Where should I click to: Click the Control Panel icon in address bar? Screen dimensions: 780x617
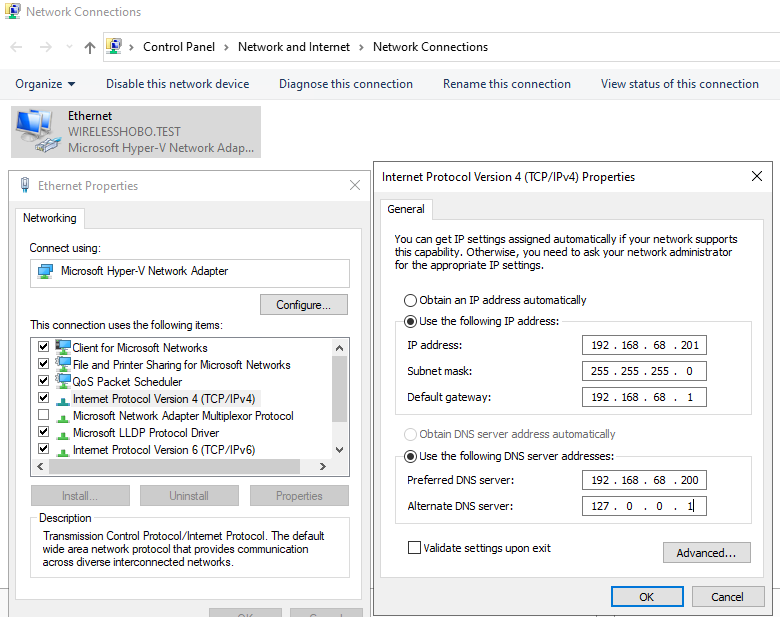point(115,47)
